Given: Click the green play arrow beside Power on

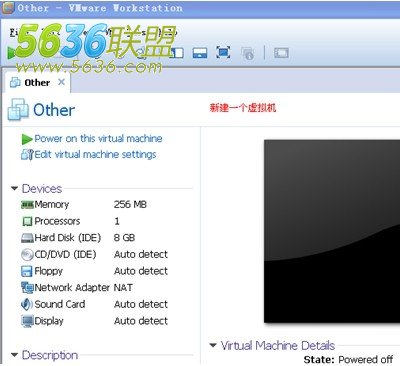Looking at the screenshot, I should [x=27, y=139].
